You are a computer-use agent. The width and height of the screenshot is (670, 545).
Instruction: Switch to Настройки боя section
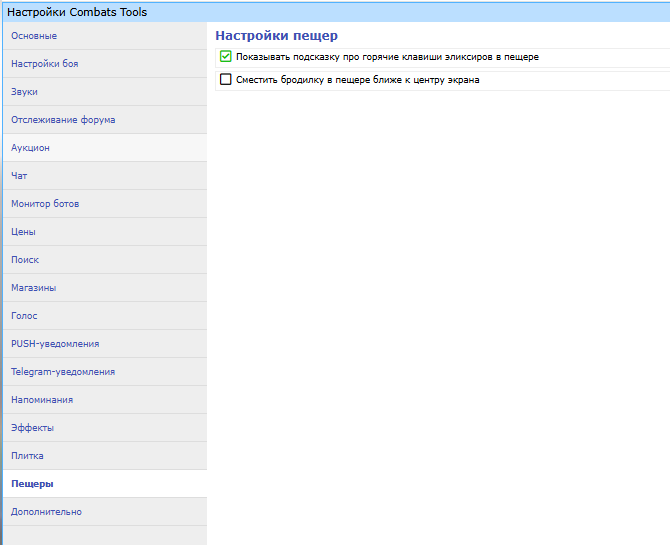(x=45, y=64)
